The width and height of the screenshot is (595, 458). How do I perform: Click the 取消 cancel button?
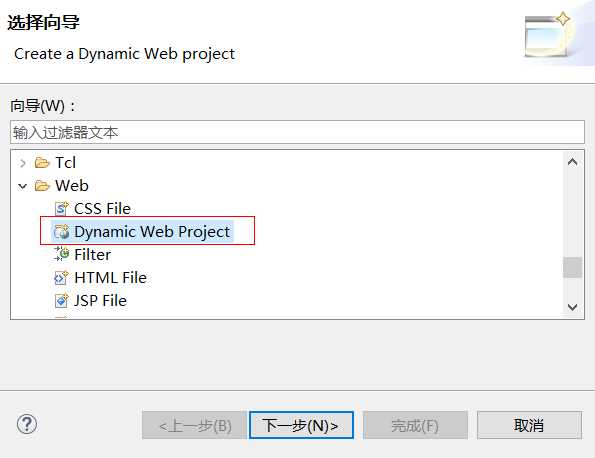pyautogui.click(x=529, y=425)
